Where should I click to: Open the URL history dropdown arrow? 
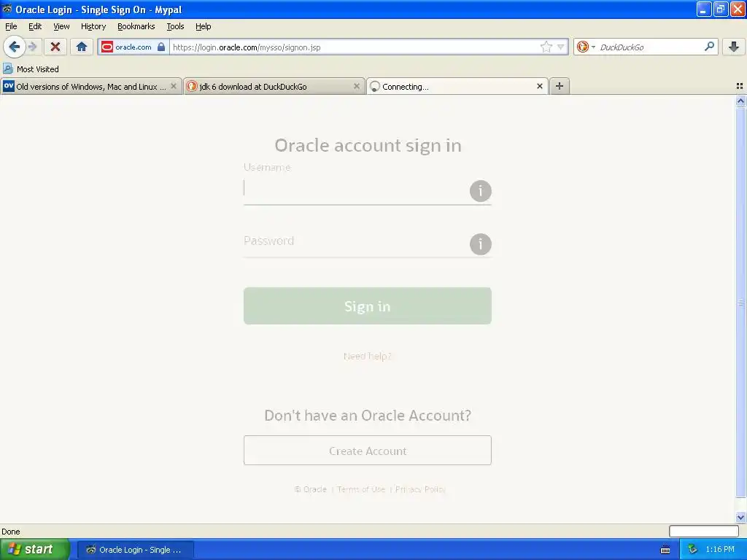(561, 47)
